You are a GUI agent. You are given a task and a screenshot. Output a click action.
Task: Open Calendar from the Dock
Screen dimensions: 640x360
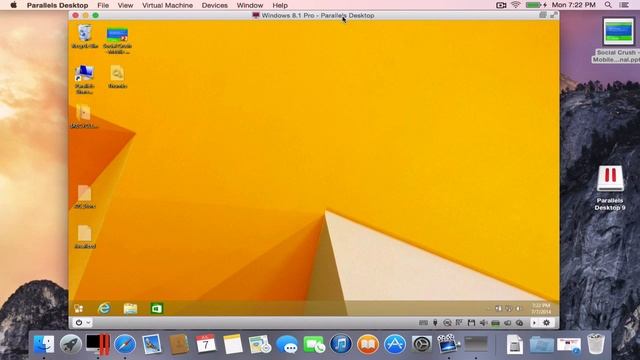(206, 344)
